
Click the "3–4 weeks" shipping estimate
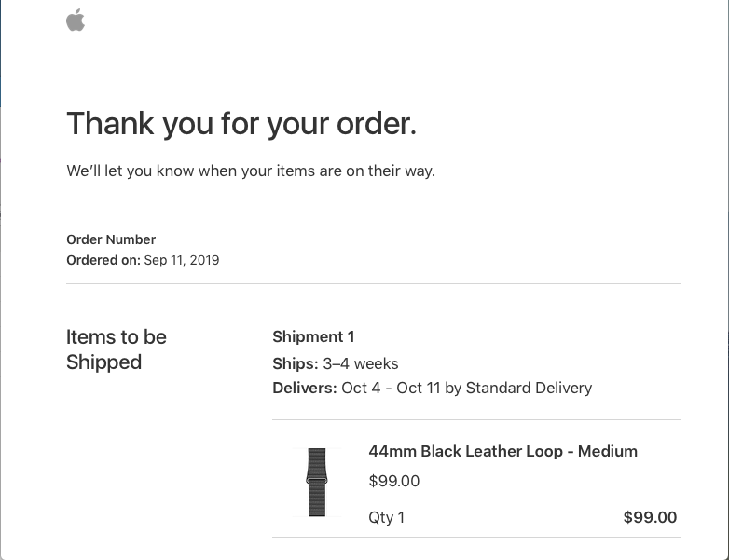361,362
